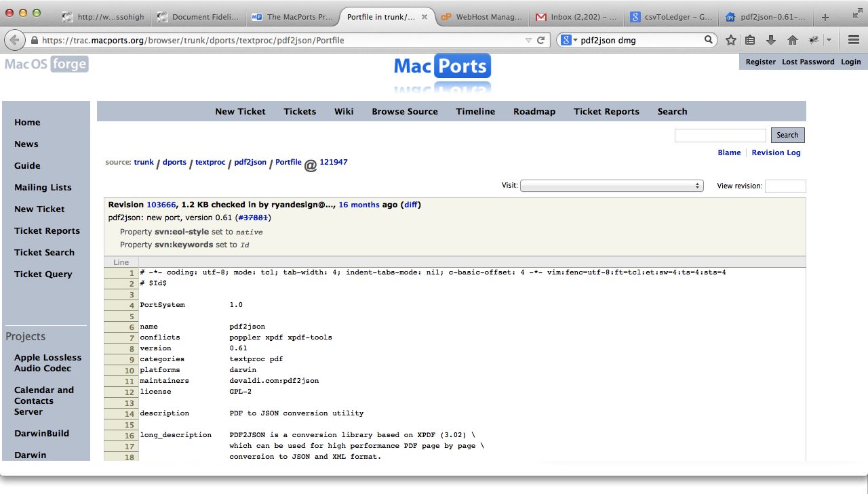Click the magnifier icon in search bar
The width and height of the screenshot is (868, 494).
pos(709,40)
